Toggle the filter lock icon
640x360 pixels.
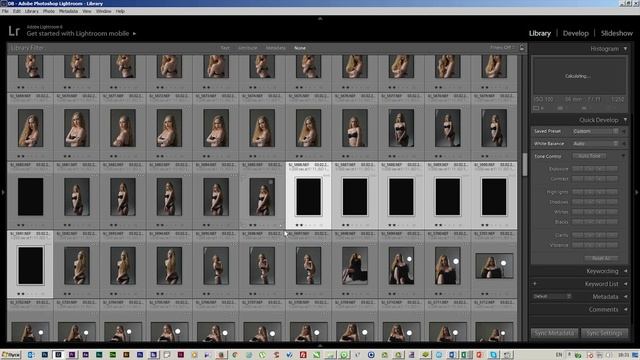[x=522, y=48]
